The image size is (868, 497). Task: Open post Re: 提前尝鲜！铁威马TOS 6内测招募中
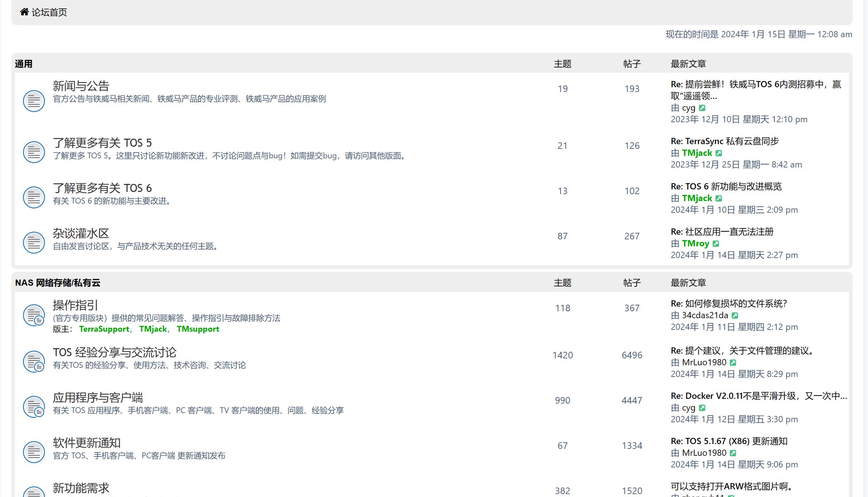tap(756, 90)
